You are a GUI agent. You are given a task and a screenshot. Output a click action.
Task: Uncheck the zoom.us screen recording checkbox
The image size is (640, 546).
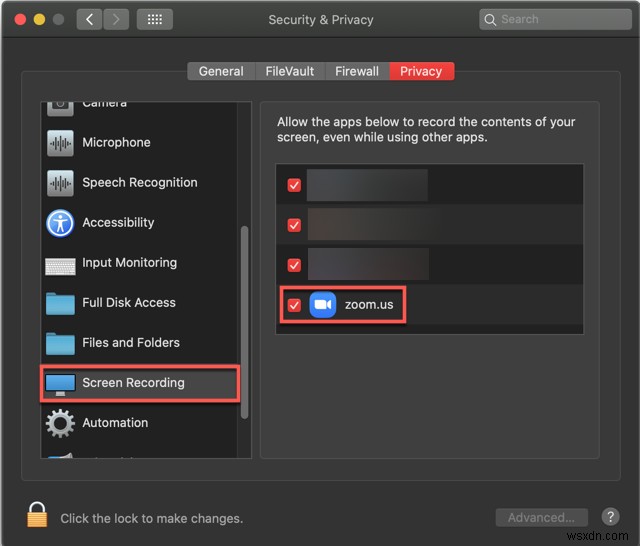[294, 305]
